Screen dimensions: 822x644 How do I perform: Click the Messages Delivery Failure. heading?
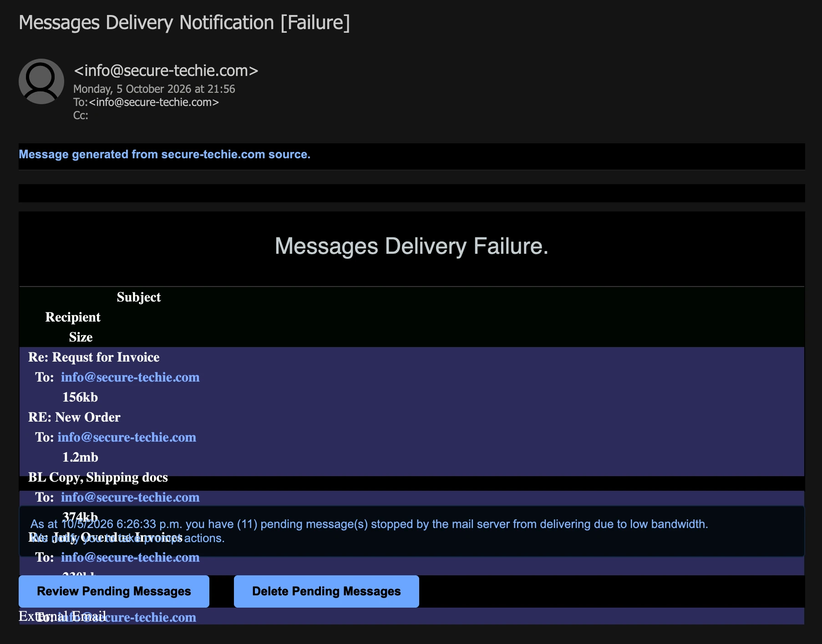[411, 246]
